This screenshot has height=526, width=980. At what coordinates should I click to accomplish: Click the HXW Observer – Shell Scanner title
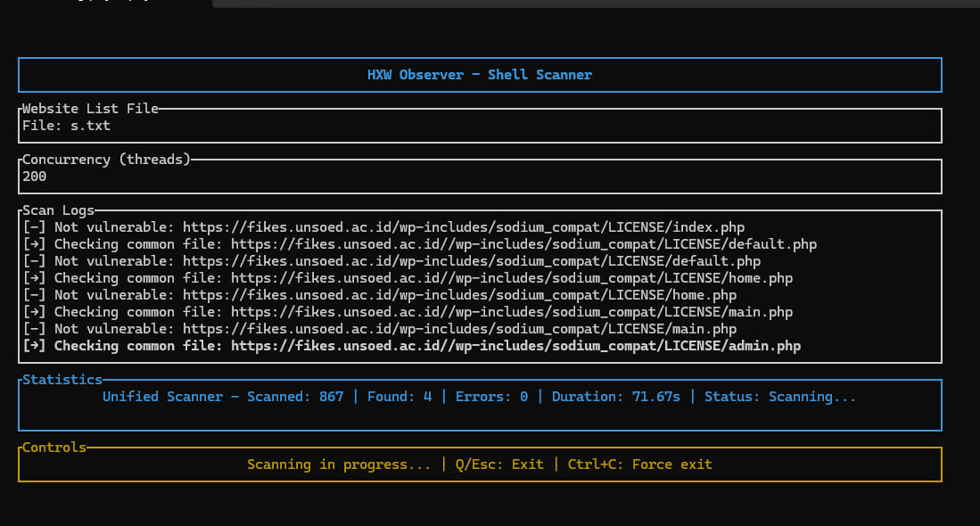pyautogui.click(x=480, y=75)
